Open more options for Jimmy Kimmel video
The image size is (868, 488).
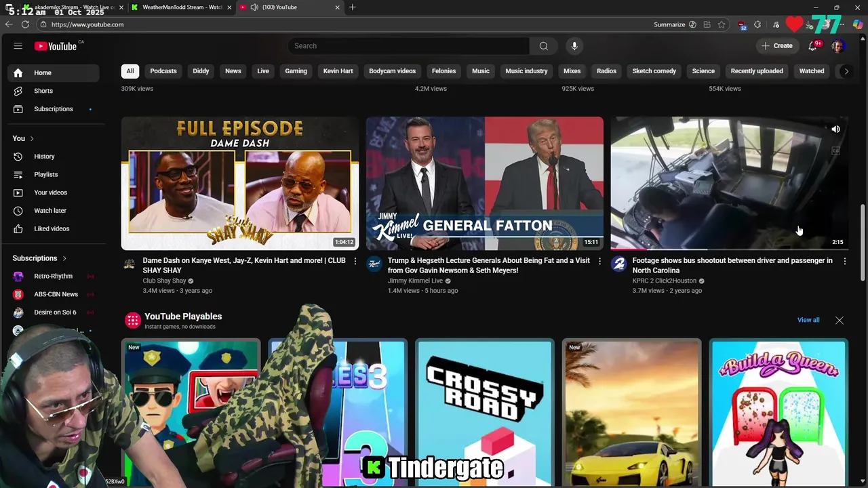click(599, 261)
